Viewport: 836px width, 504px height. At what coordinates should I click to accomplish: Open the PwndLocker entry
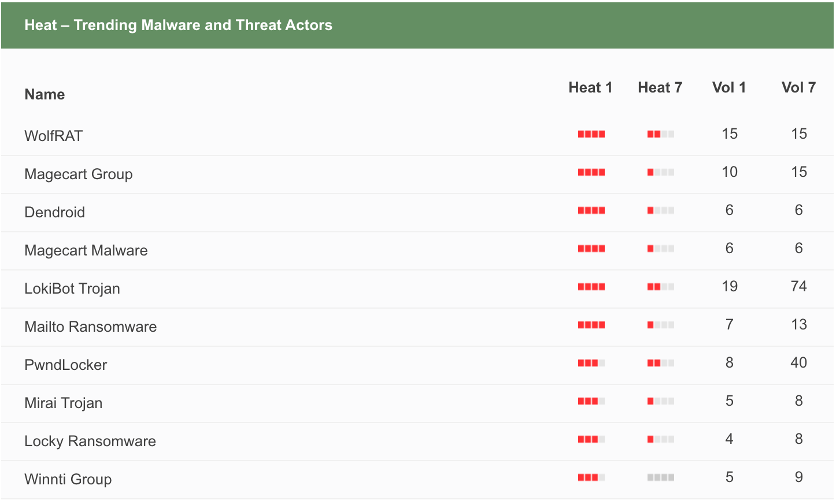tap(66, 365)
